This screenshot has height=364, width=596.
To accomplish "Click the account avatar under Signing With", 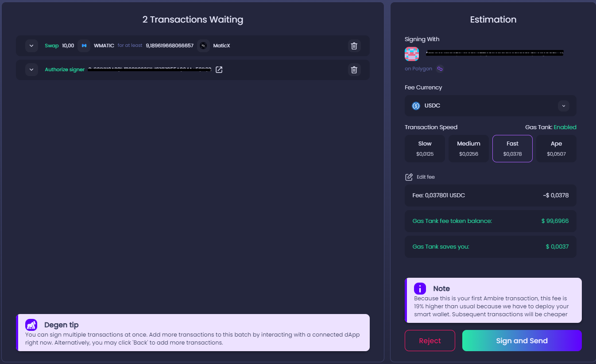I will click(x=412, y=54).
